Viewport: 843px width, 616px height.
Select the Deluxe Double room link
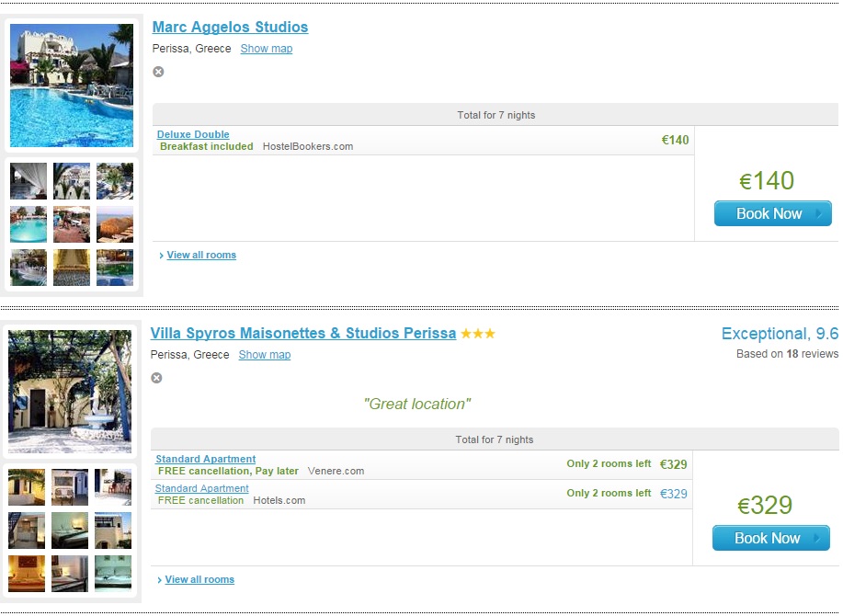[193, 134]
